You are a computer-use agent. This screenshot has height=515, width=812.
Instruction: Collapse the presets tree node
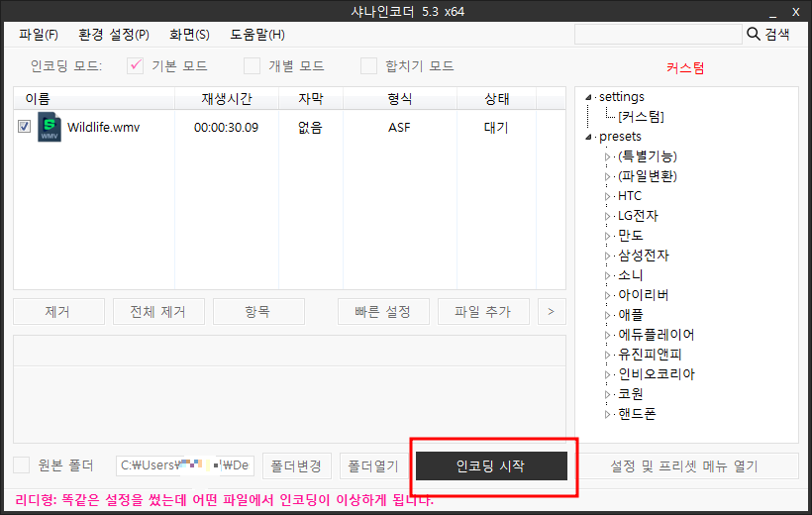[589, 137]
